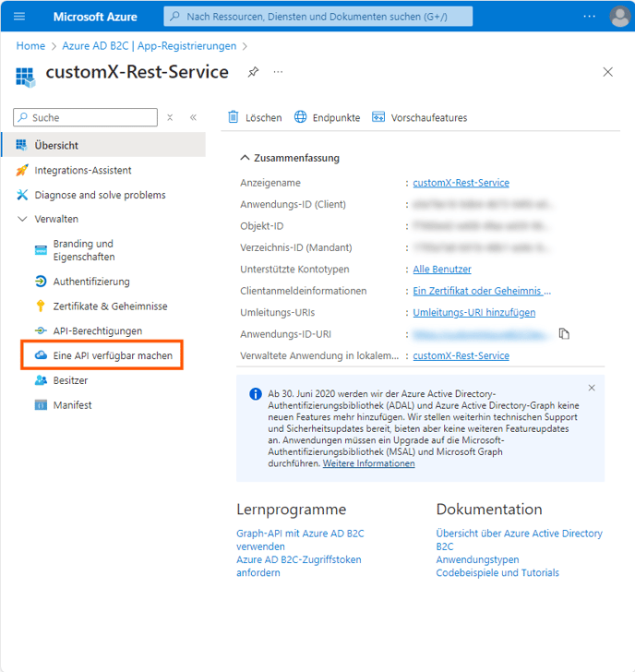This screenshot has height=672, width=635.
Task: Open the hamburger portal menu
Action: [x=19, y=17]
